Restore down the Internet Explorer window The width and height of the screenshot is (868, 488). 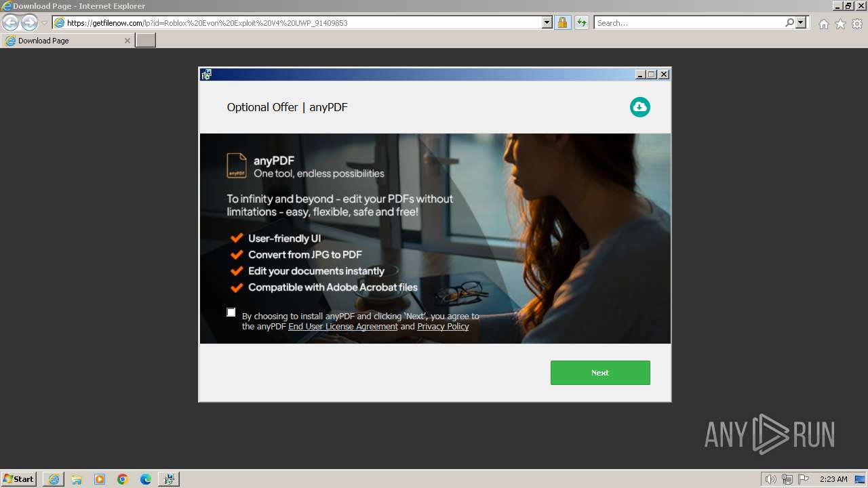848,5
